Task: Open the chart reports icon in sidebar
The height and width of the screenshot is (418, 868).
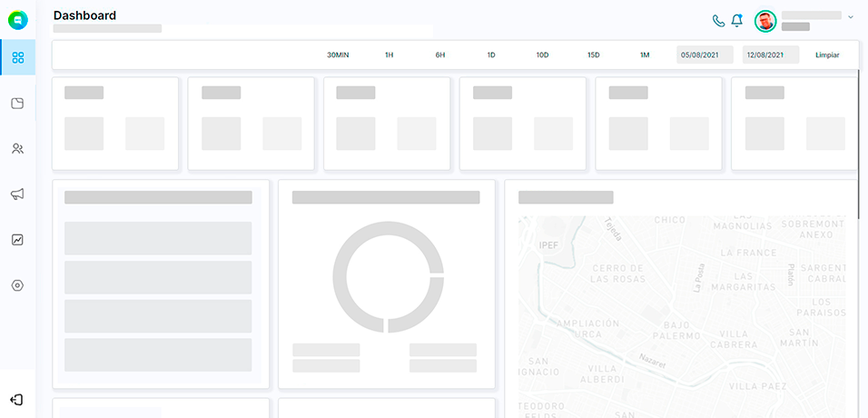Action: pos(17,240)
